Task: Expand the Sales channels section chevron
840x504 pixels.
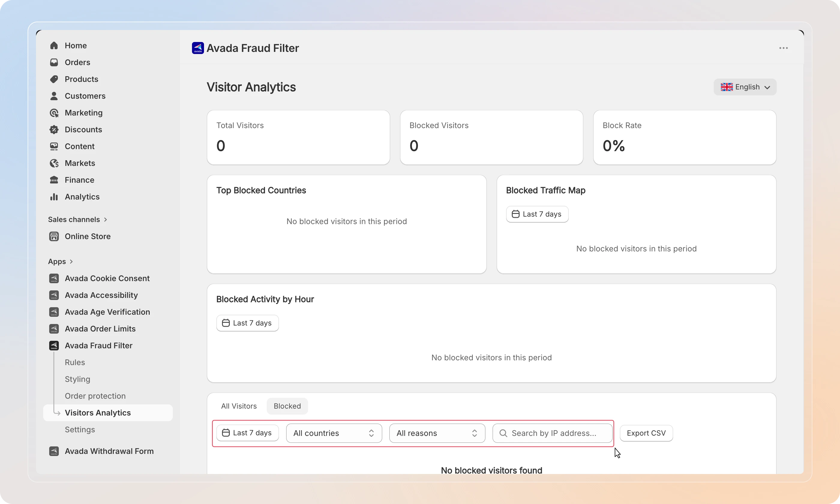Action: 106,219
